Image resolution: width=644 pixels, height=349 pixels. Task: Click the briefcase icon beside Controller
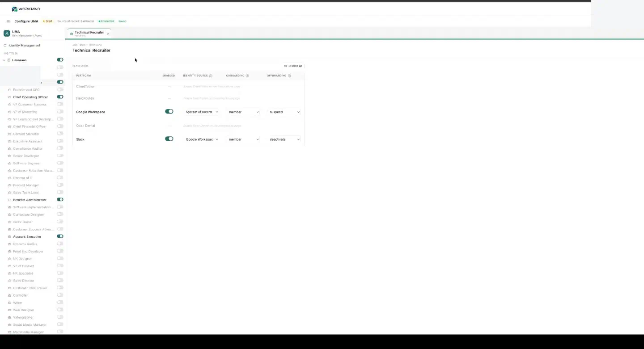[10, 295]
